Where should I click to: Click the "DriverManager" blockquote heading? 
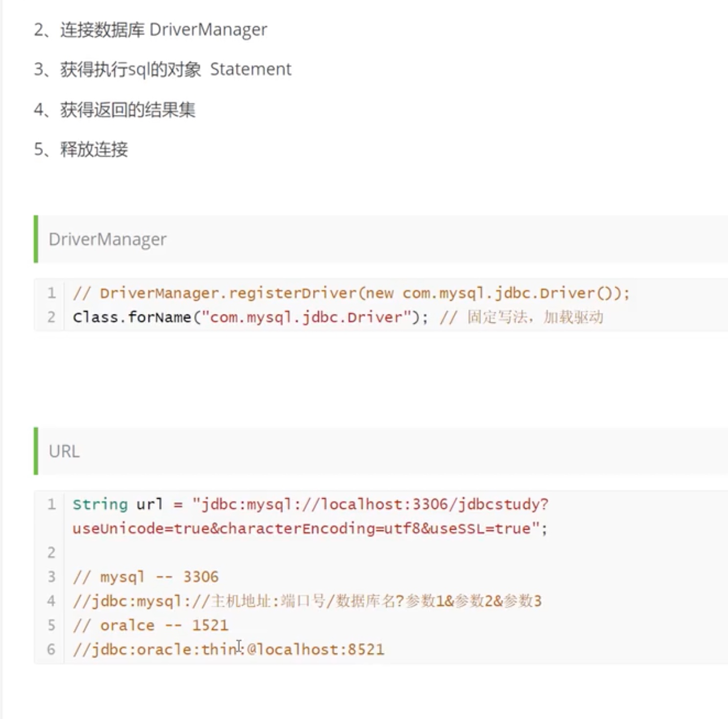click(108, 239)
